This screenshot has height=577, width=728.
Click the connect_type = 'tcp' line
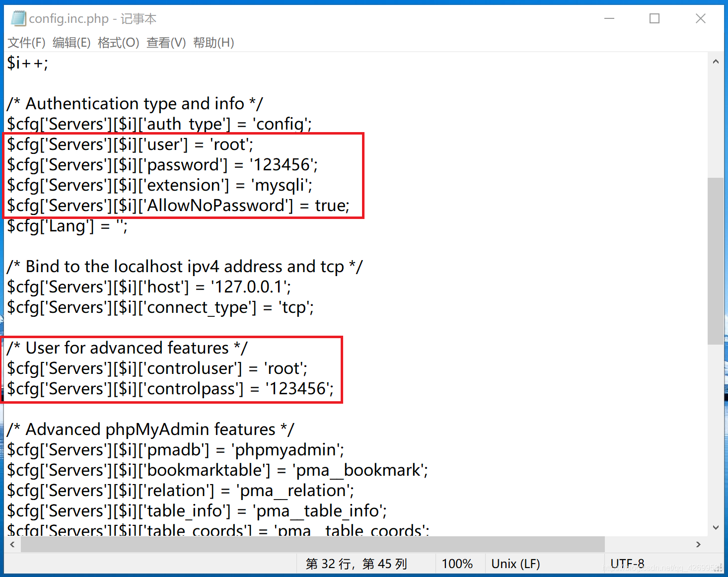point(160,307)
